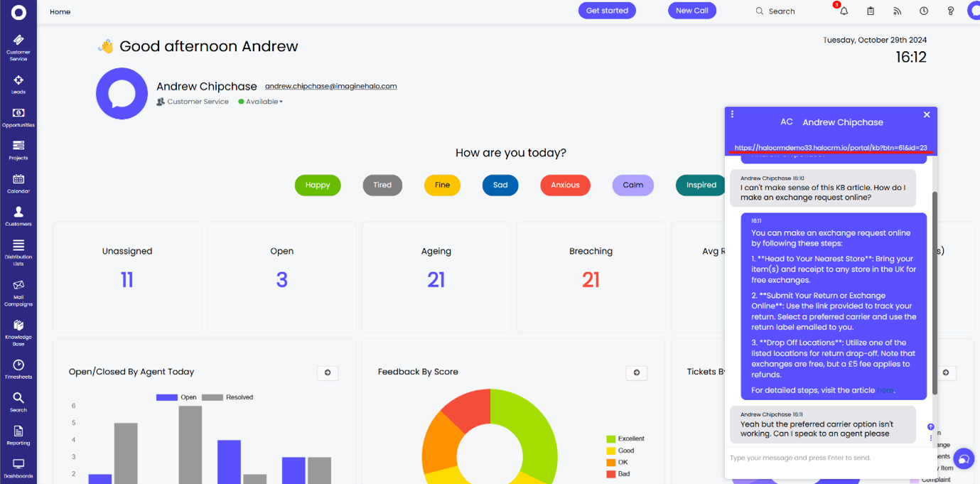The image size is (980, 484).
Task: Click the New Call button
Action: coord(691,11)
